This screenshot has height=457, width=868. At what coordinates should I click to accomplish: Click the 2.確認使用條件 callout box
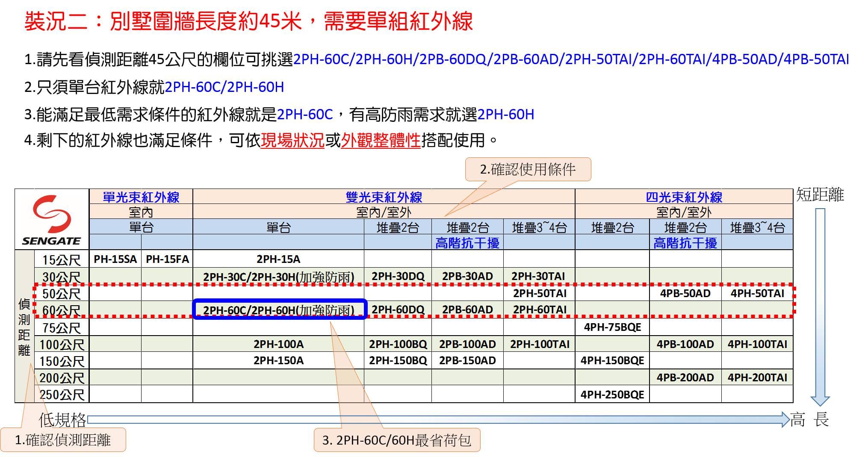click(528, 170)
